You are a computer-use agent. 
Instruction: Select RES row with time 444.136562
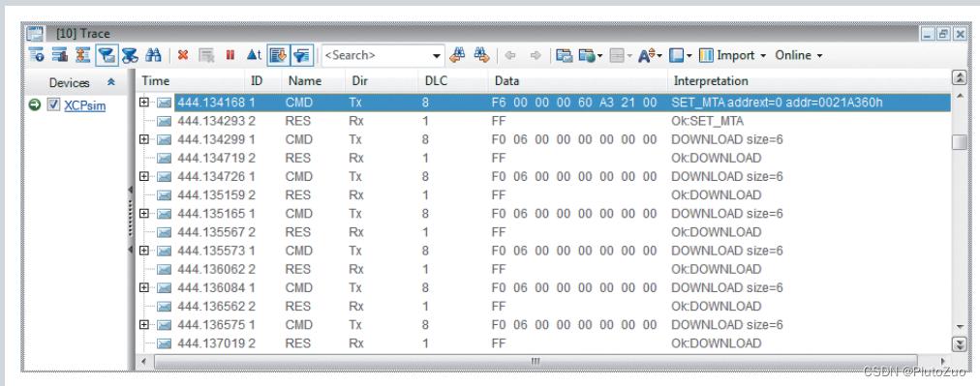[x=544, y=307]
